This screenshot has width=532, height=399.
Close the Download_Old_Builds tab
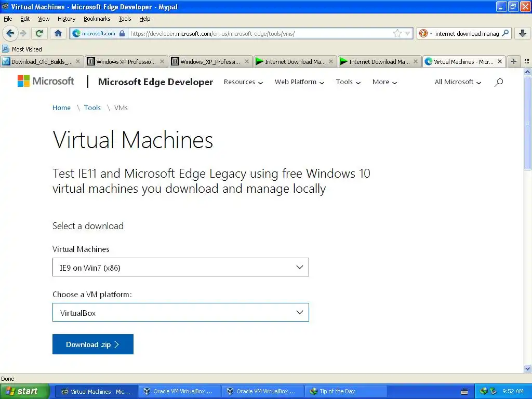tap(78, 61)
